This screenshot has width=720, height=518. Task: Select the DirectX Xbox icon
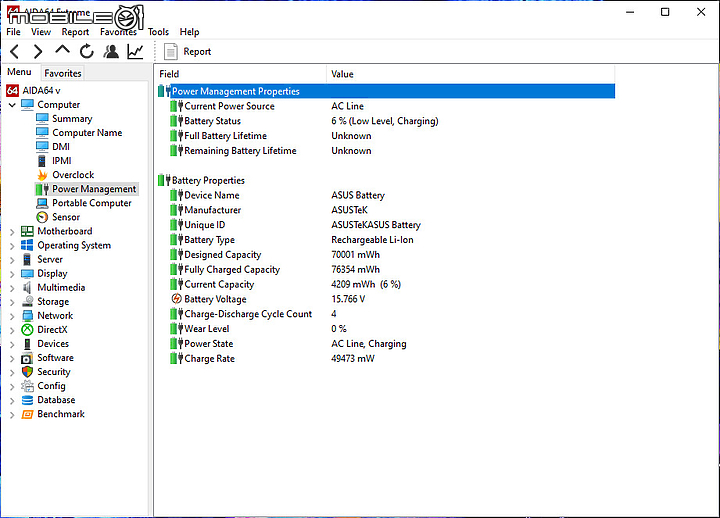click(28, 330)
